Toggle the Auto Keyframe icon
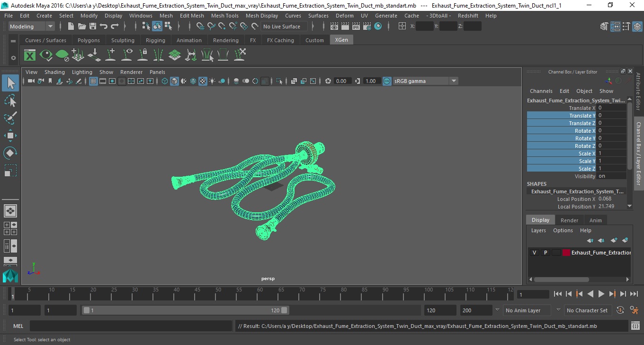 pyautogui.click(x=620, y=310)
